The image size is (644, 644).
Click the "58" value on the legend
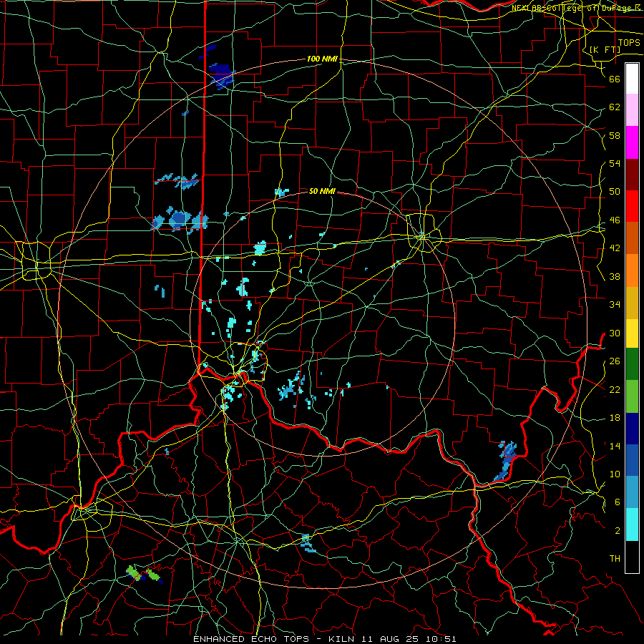[615, 135]
